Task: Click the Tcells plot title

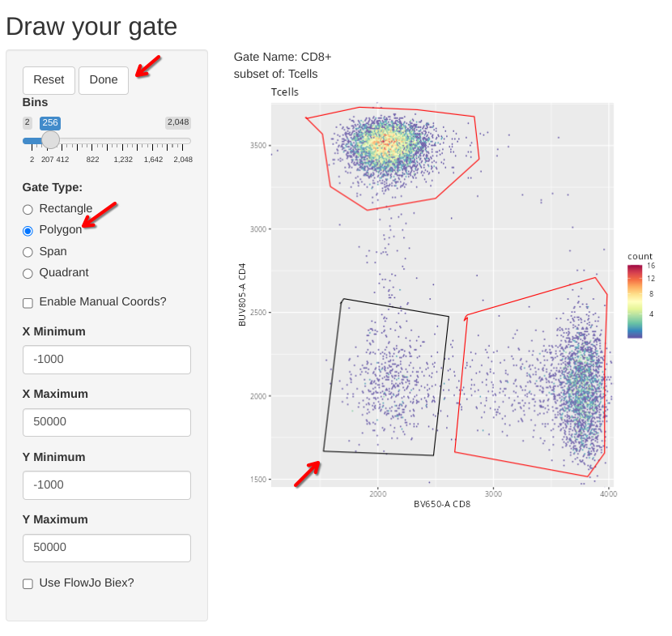Action: pyautogui.click(x=285, y=92)
